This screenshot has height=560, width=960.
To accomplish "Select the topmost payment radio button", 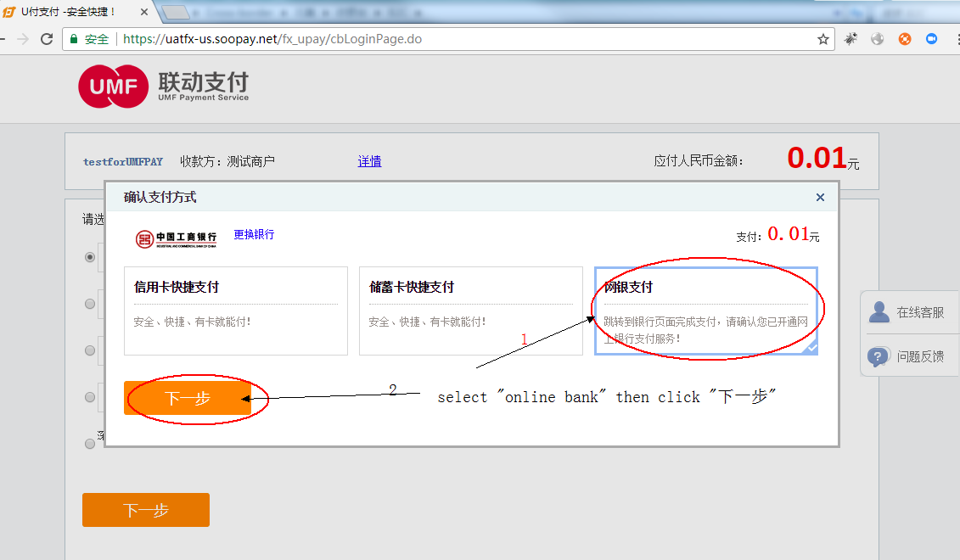I will (x=90, y=256).
